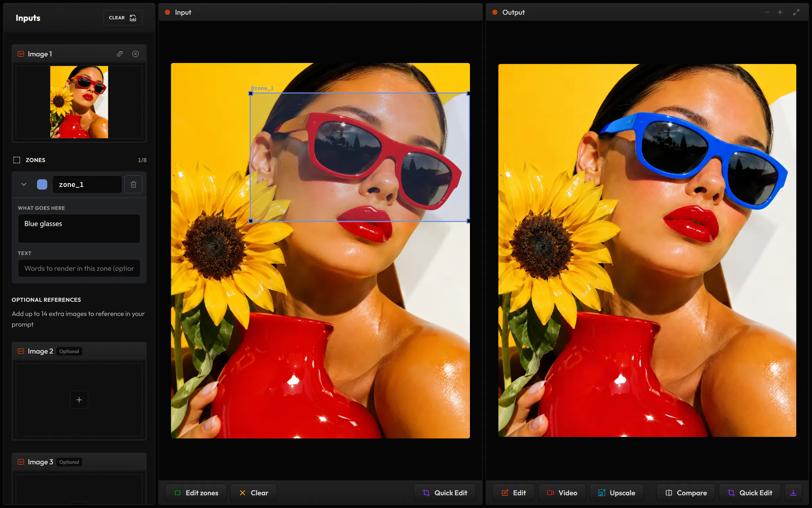Click the bottom-left handle of zone_1 box
The width and height of the screenshot is (812, 508).
[251, 221]
